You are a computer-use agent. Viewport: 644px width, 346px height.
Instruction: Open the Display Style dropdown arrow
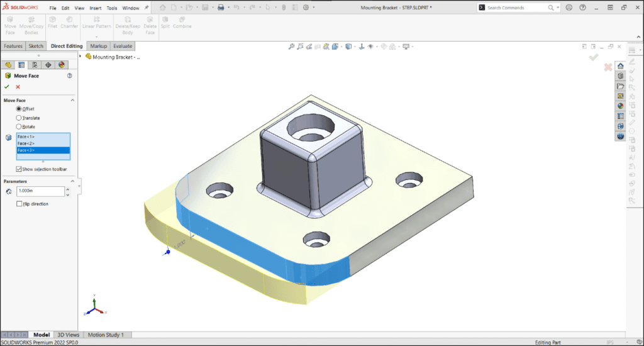click(x=354, y=47)
